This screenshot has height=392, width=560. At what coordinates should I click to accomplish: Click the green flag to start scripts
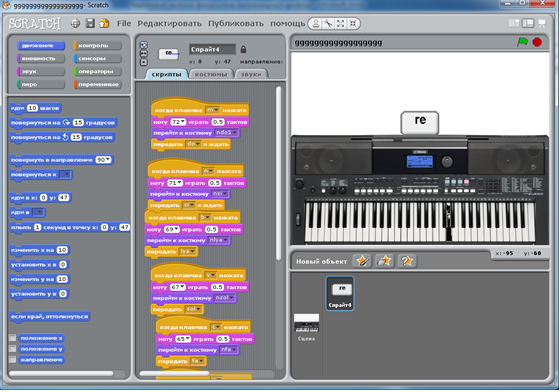coord(522,42)
